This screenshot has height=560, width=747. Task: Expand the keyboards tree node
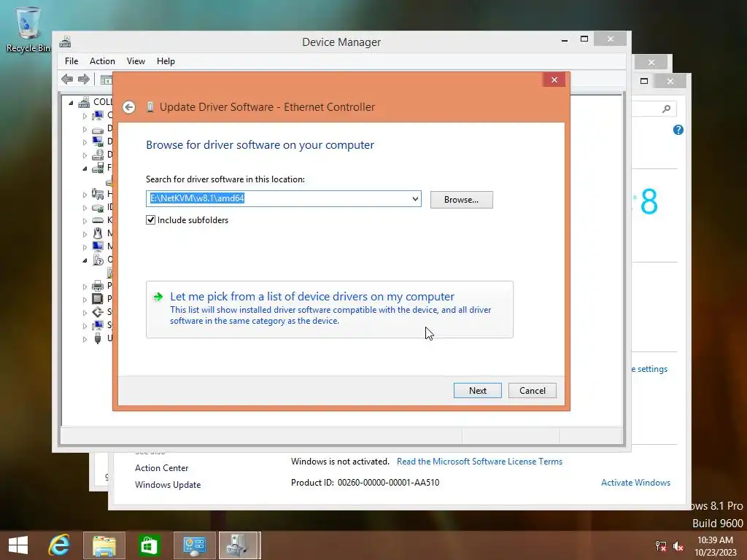(85, 220)
